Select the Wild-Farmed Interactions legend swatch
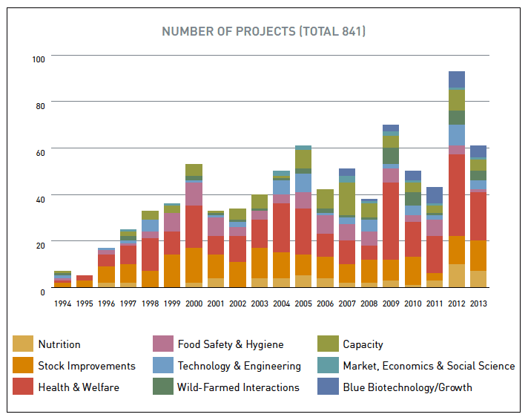Image resolution: width=528 pixels, height=420 pixels. pyautogui.click(x=163, y=387)
